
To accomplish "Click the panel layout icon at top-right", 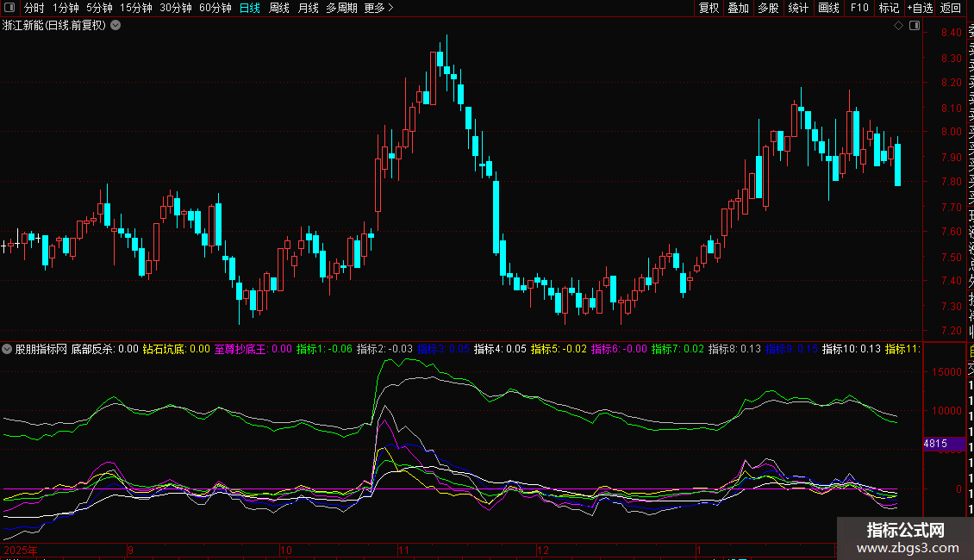I will 915,26.
